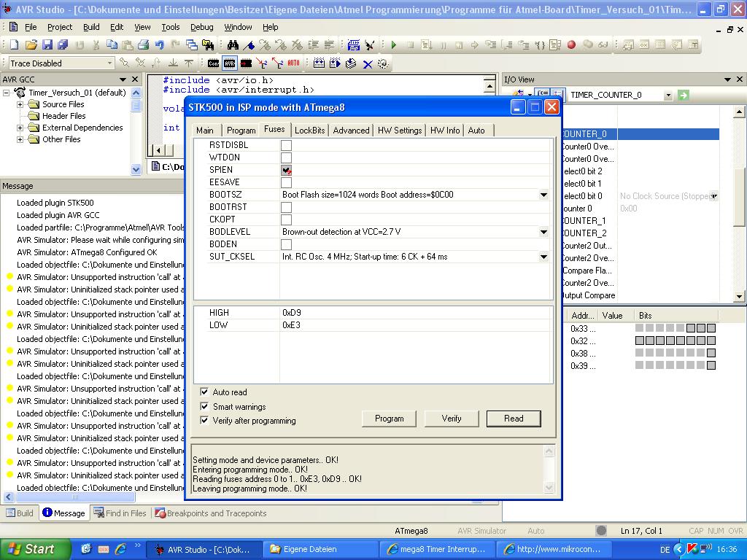Open the Build menu

tap(91, 27)
